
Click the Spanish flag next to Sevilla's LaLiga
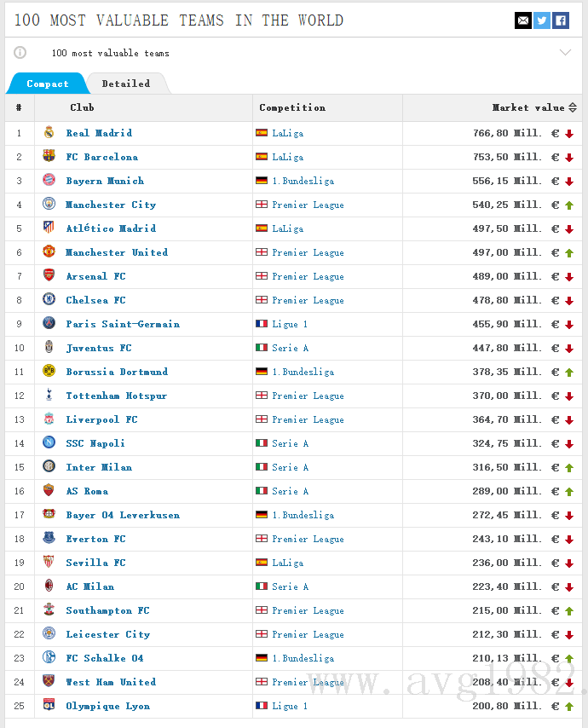click(x=262, y=563)
